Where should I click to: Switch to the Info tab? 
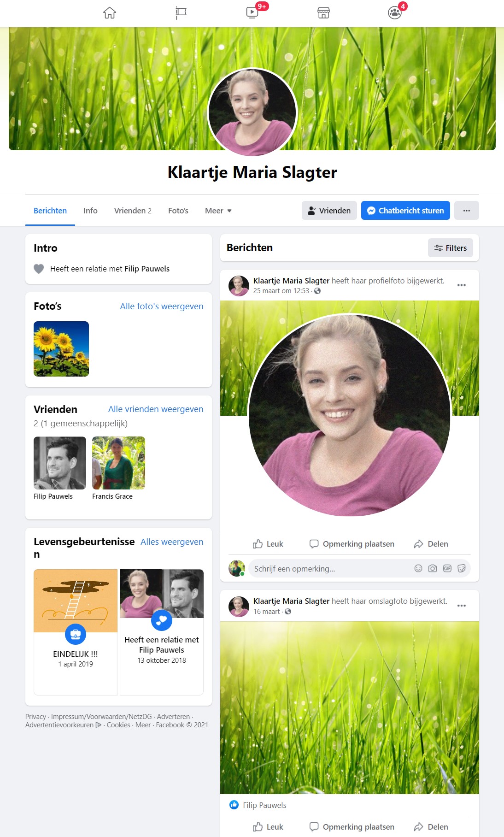[x=90, y=211]
